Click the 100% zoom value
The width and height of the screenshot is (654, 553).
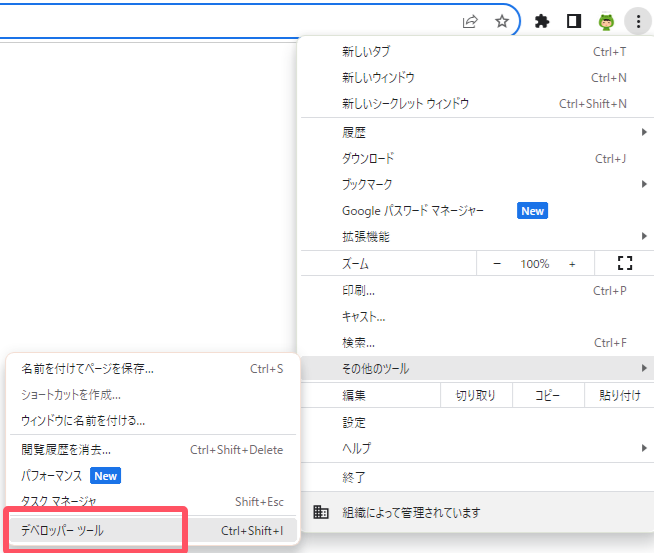point(534,264)
